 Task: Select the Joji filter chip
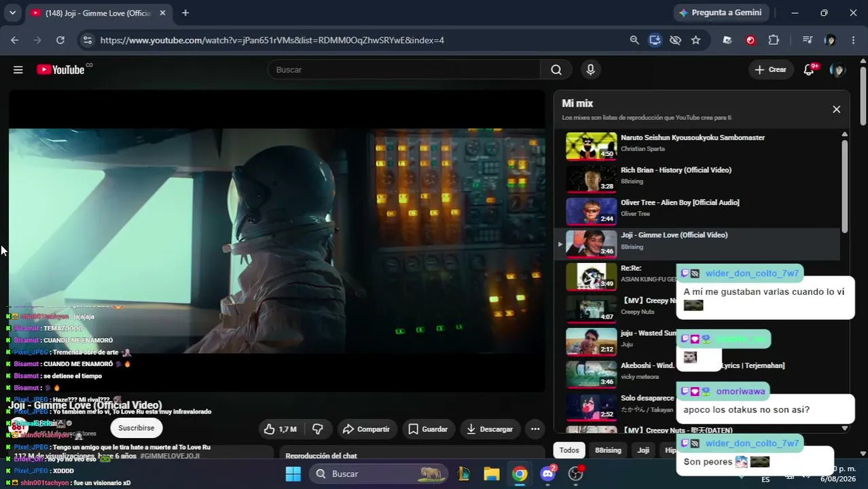click(643, 450)
